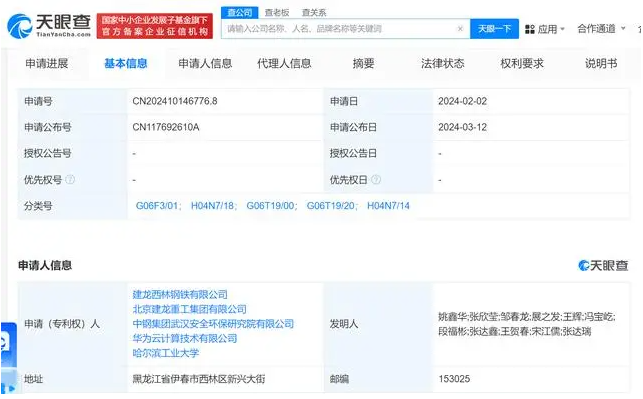Screen dimensions: 643x399
Task: Select the inventors name list text
Action: click(527, 324)
